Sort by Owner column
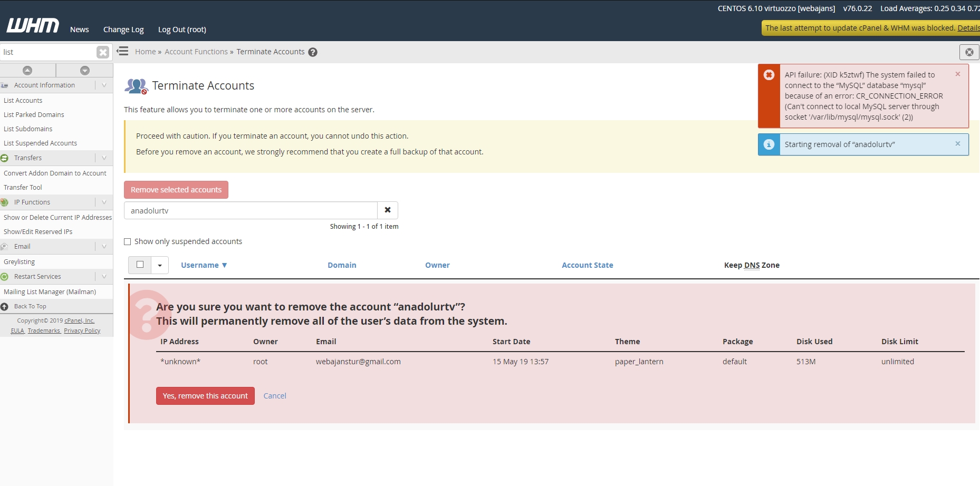This screenshot has height=486, width=980. point(437,265)
